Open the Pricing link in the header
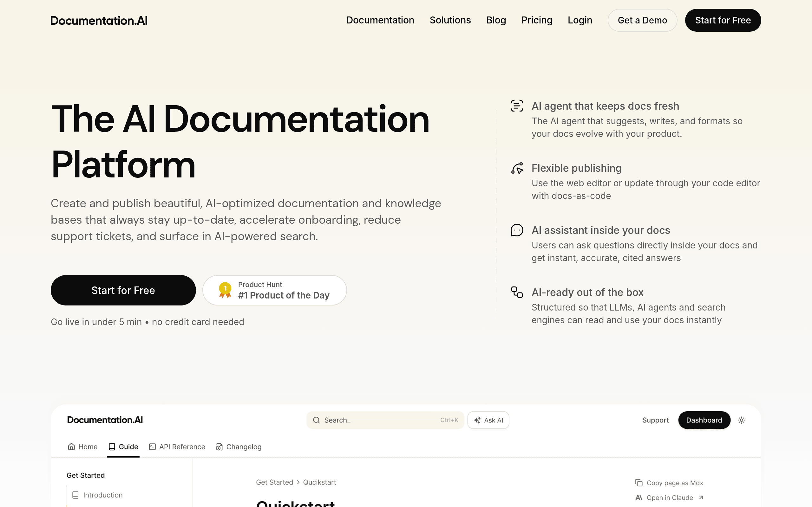This screenshot has height=507, width=812. tap(537, 20)
